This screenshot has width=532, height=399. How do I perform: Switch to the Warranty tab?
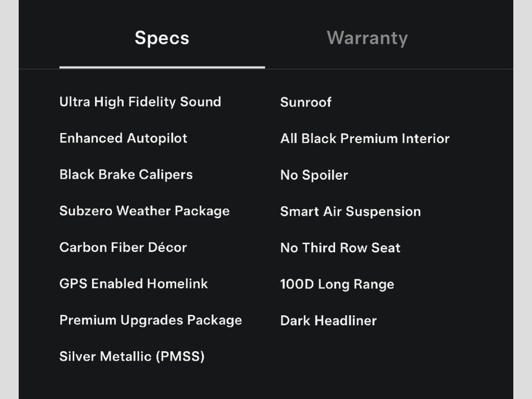(x=367, y=38)
